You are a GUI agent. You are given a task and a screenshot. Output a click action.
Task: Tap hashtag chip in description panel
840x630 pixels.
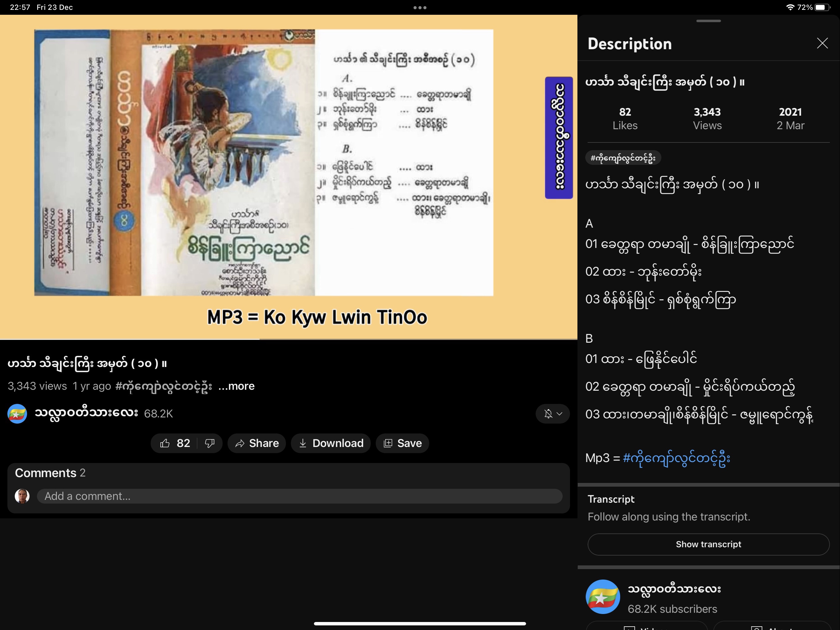623,158
